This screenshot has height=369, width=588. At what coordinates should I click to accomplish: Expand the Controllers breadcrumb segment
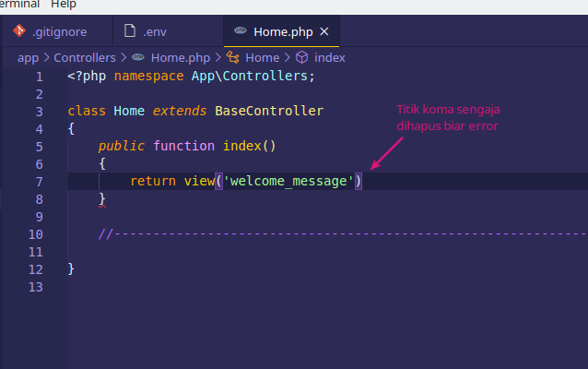[x=85, y=57]
